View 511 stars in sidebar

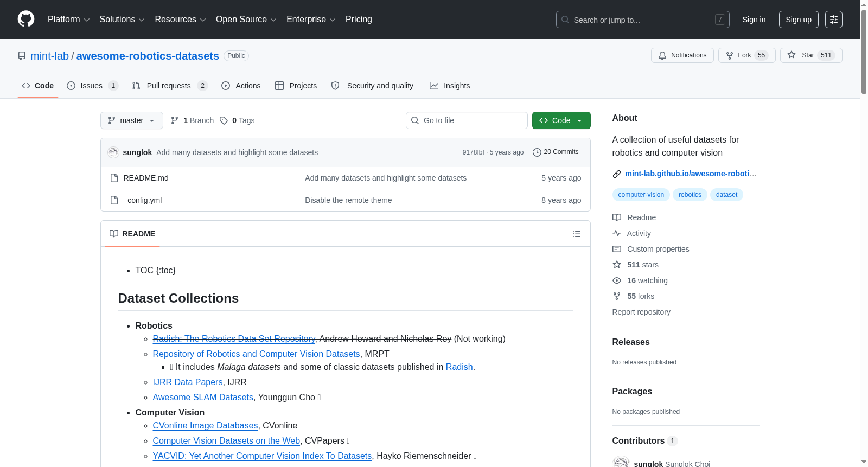[635, 265]
